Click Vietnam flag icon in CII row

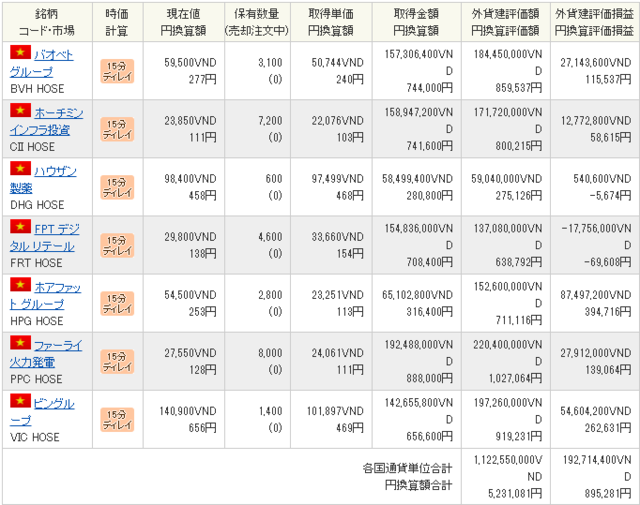point(20,110)
